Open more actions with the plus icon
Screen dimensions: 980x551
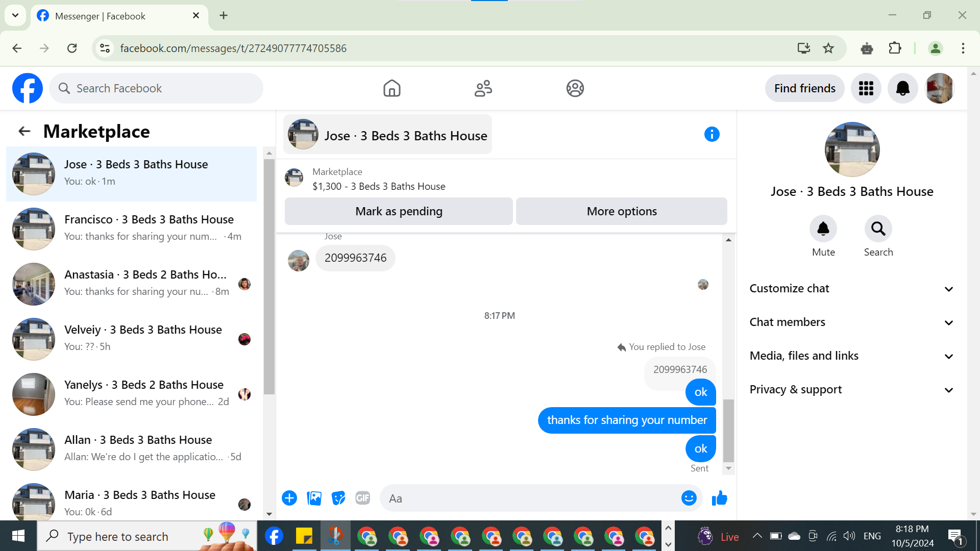coord(289,498)
